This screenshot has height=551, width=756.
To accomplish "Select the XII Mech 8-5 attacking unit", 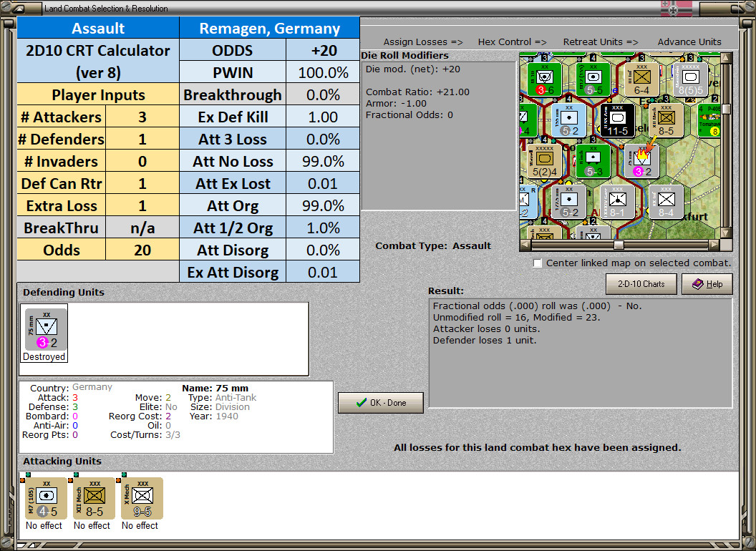I will pyautogui.click(x=92, y=499).
